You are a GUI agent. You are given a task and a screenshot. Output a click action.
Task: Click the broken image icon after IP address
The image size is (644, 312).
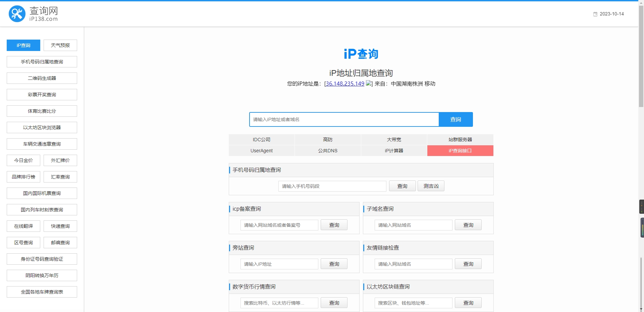coord(369,83)
